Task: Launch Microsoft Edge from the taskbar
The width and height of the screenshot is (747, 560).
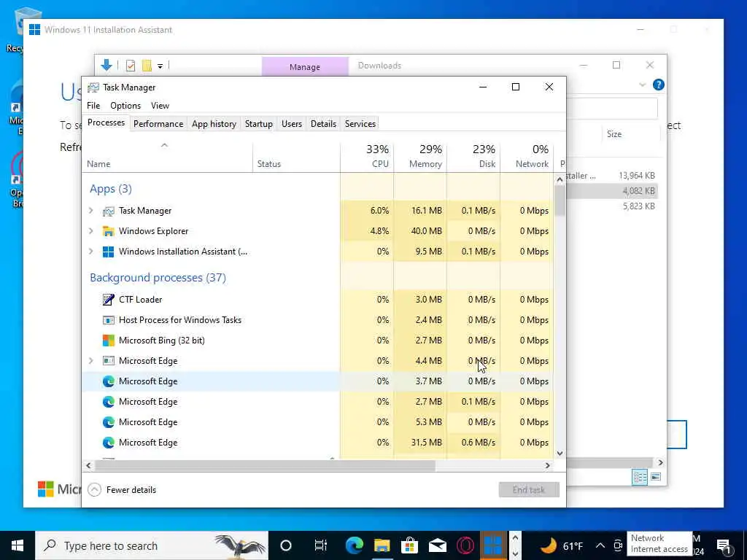Action: (x=354, y=545)
